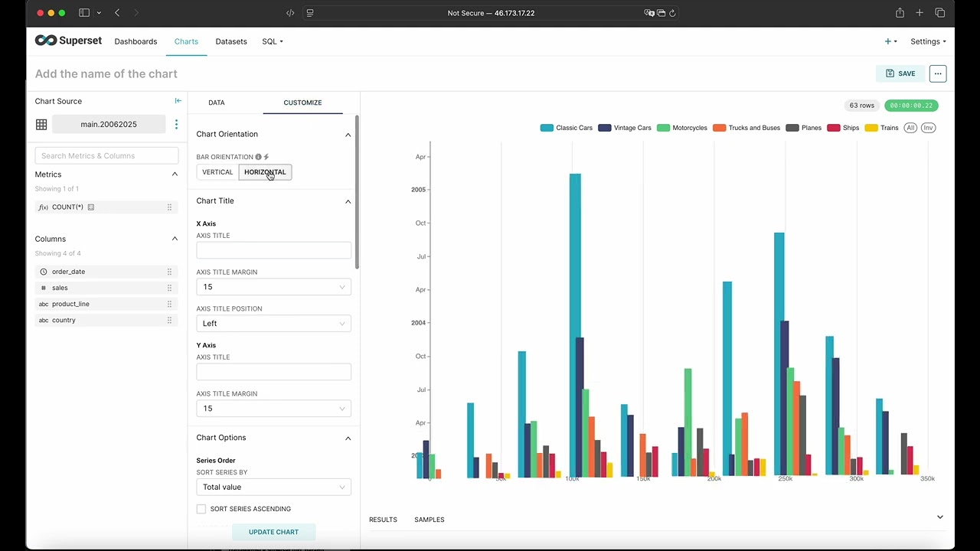Select VERTICAL bar orientation

pyautogui.click(x=217, y=172)
